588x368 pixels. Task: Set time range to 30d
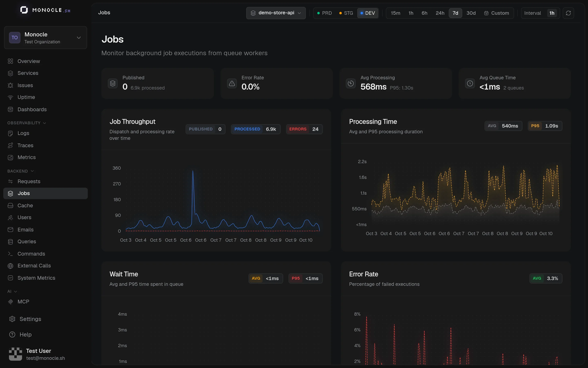click(x=471, y=13)
